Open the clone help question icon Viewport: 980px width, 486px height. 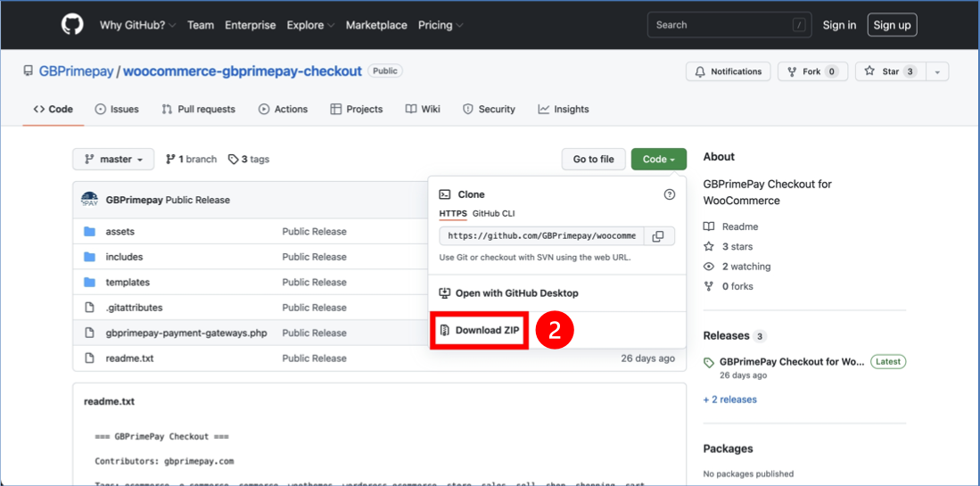click(x=670, y=194)
